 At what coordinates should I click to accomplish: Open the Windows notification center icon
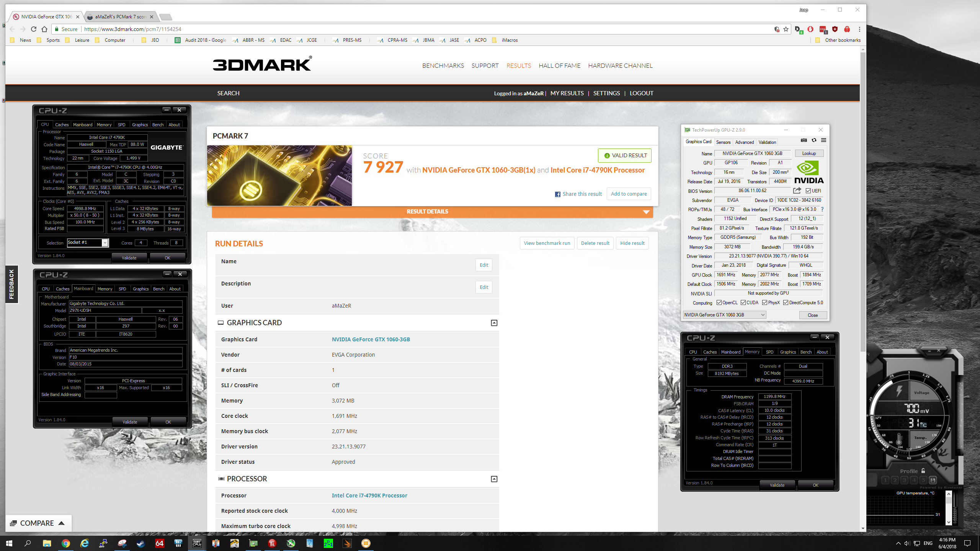pos(967,543)
